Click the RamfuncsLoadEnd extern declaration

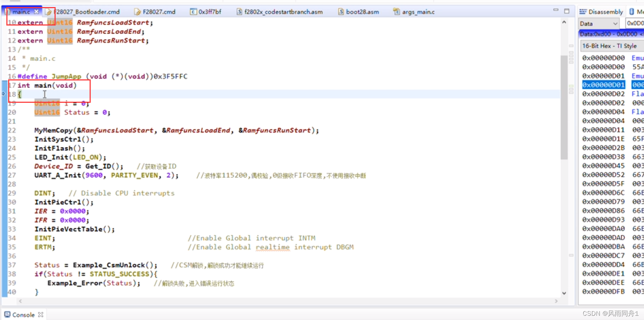pos(81,32)
